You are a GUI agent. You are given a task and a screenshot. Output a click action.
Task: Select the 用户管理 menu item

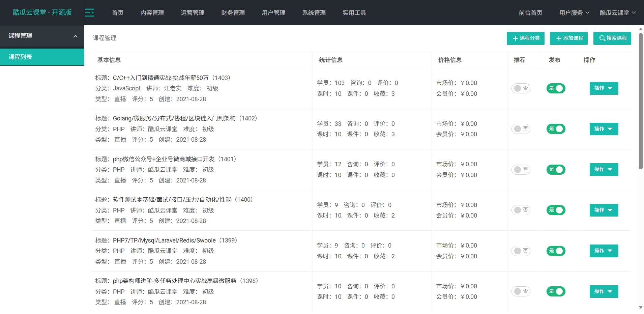pos(273,12)
